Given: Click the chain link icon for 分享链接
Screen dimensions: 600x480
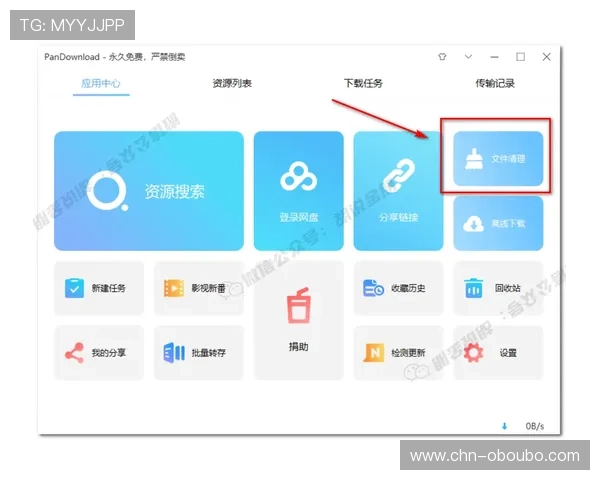Looking at the screenshot, I should [x=399, y=176].
